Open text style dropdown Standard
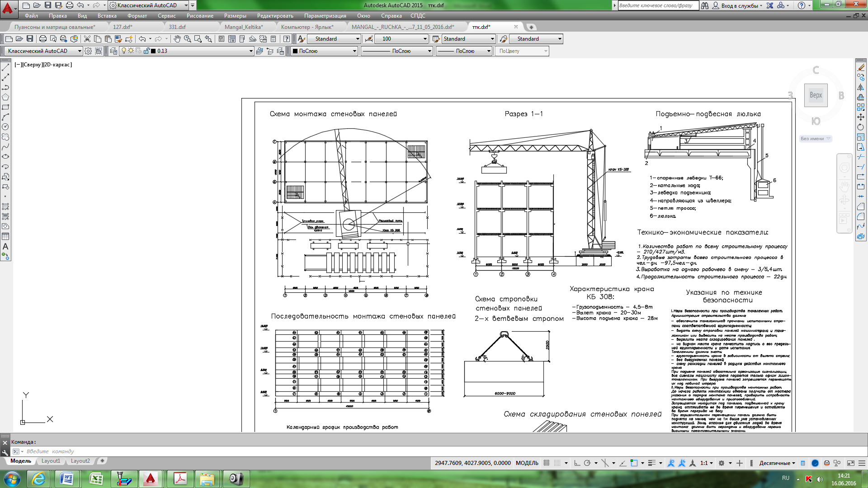Viewport: 868px width, 488px height. pos(334,39)
